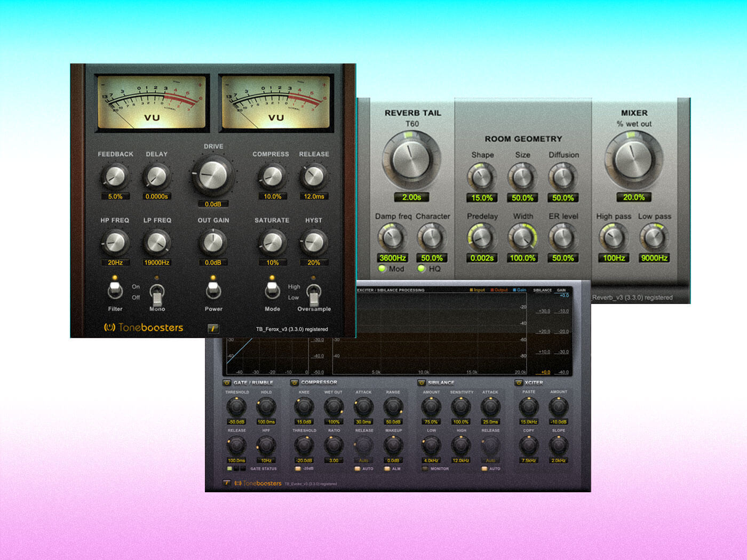Click the Predelay knob in Reverb
This screenshot has height=560, width=747.
point(482,237)
